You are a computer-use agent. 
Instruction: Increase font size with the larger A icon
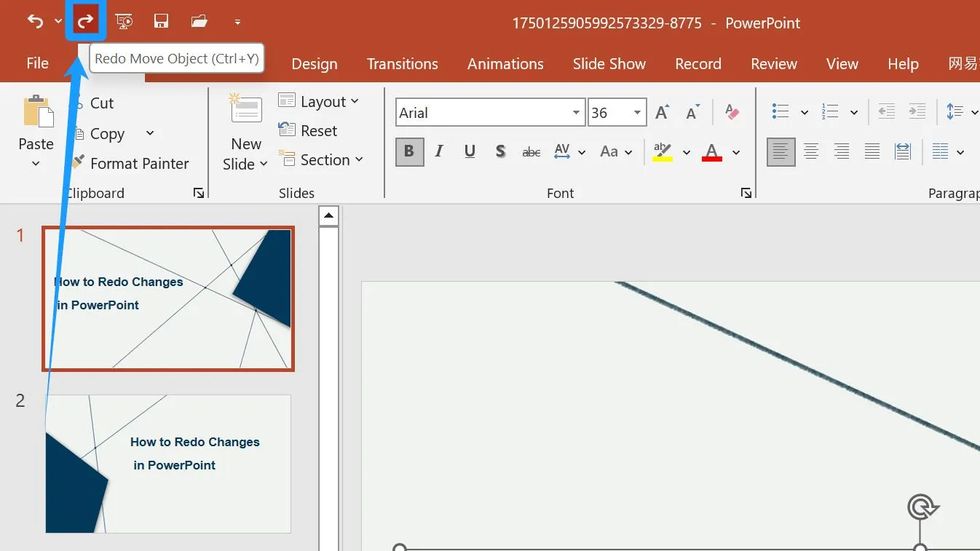click(662, 112)
